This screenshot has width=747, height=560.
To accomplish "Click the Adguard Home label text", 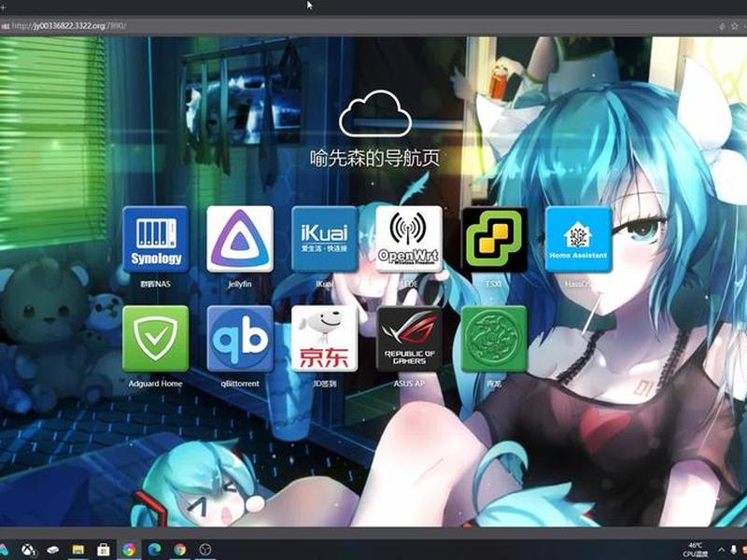I will click(x=155, y=384).
